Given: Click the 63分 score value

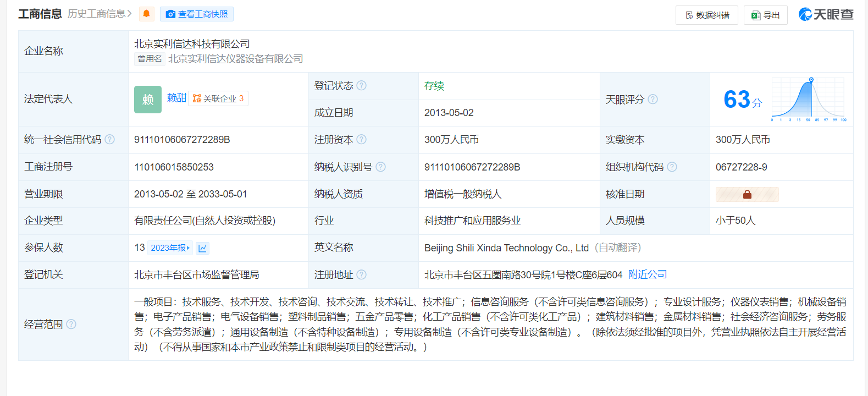Looking at the screenshot, I should tap(743, 100).
